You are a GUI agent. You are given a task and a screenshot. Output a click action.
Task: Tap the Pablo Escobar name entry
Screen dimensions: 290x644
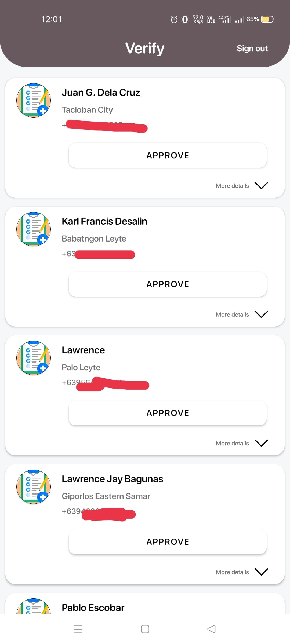tap(93, 608)
